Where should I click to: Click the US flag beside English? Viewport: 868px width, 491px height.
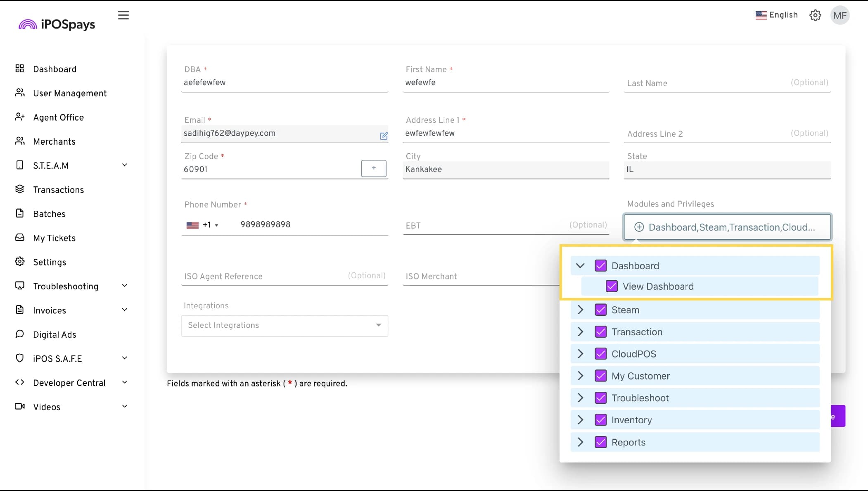(761, 15)
